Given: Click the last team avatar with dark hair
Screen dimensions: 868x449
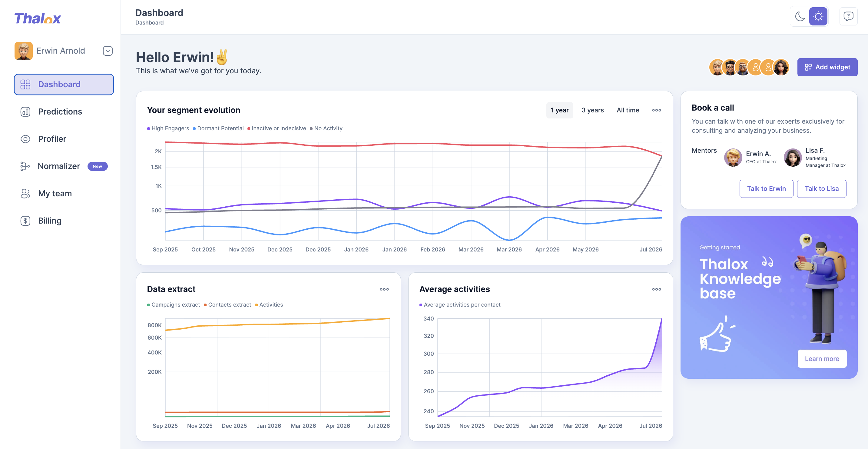Looking at the screenshot, I should click(781, 68).
